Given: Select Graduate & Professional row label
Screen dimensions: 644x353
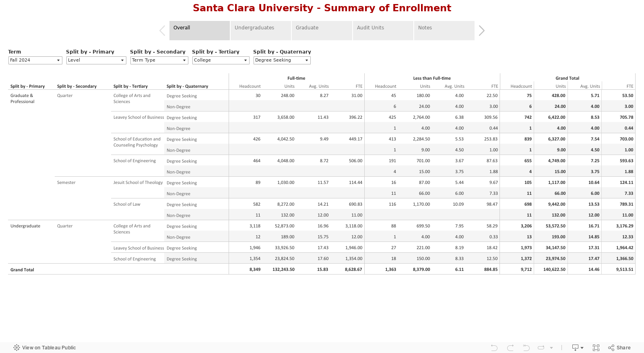Looking at the screenshot, I should pos(23,99).
